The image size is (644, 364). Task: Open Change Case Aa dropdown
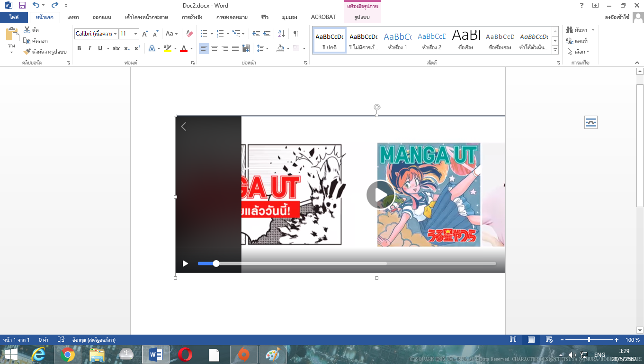point(171,34)
